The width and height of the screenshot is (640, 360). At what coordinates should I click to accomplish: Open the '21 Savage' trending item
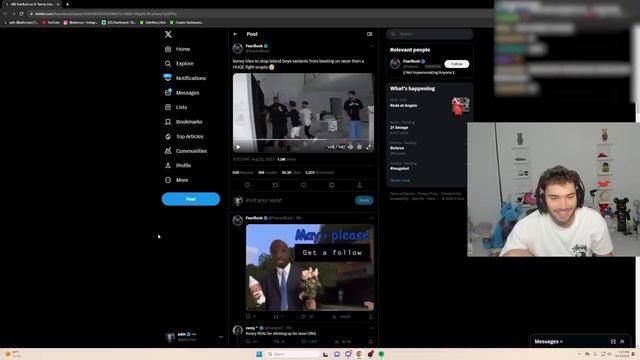429,127
